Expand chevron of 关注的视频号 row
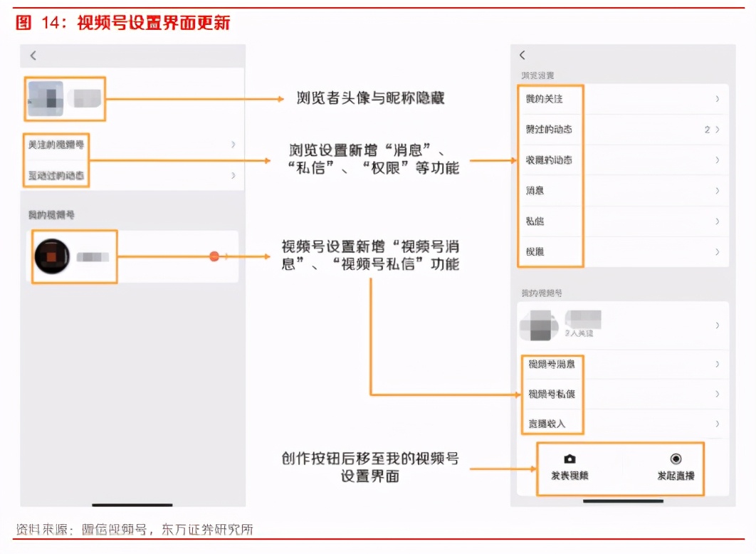Image resolution: width=756 pixels, height=554 pixels. 233,145
